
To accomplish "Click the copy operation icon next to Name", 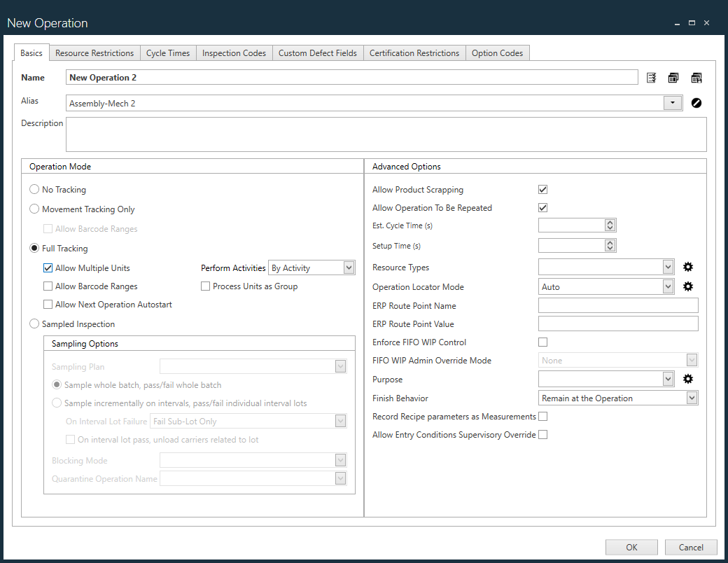I will [x=673, y=77].
